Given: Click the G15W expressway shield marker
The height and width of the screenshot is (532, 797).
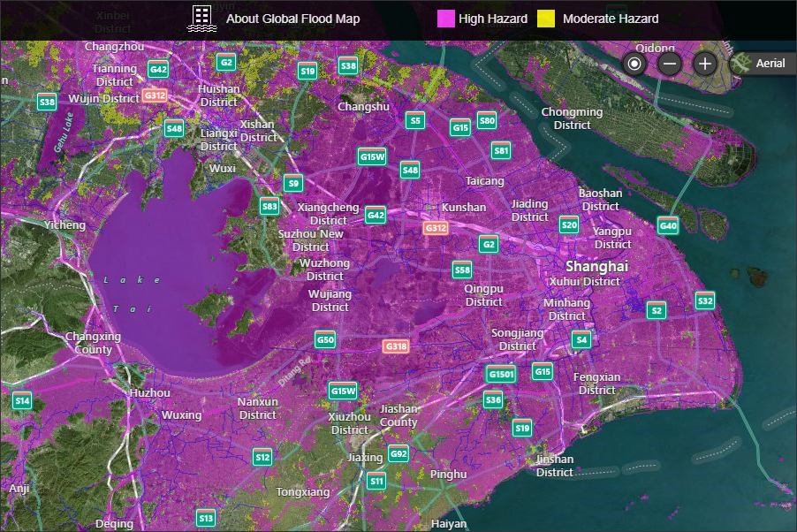Looking at the screenshot, I should click(373, 156).
